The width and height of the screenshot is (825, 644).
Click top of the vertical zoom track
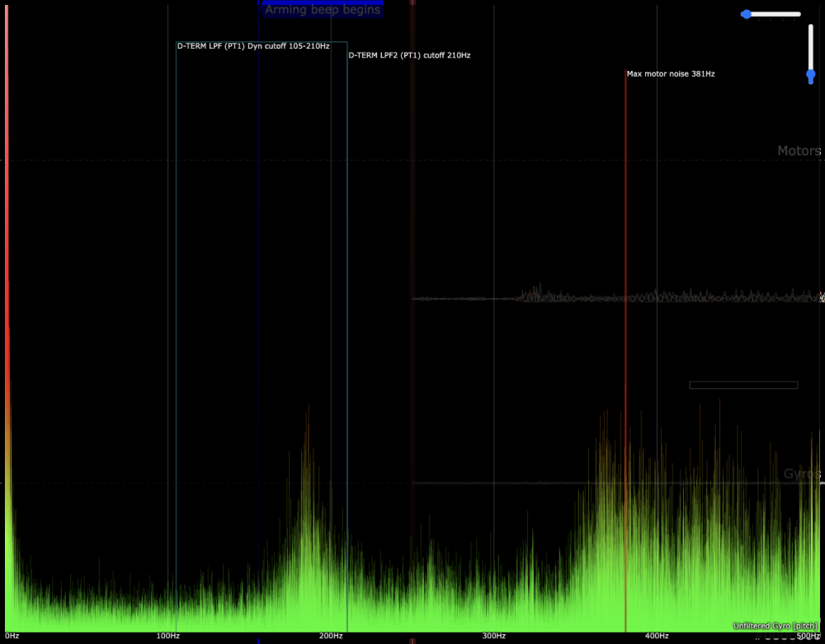(811, 27)
